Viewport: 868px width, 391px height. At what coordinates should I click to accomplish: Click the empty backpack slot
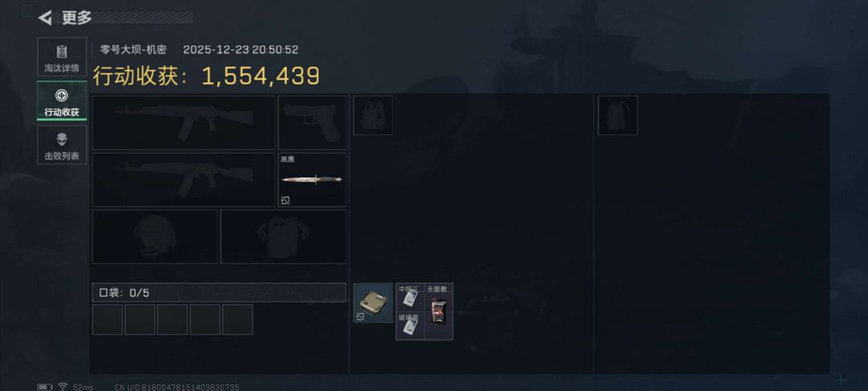618,115
